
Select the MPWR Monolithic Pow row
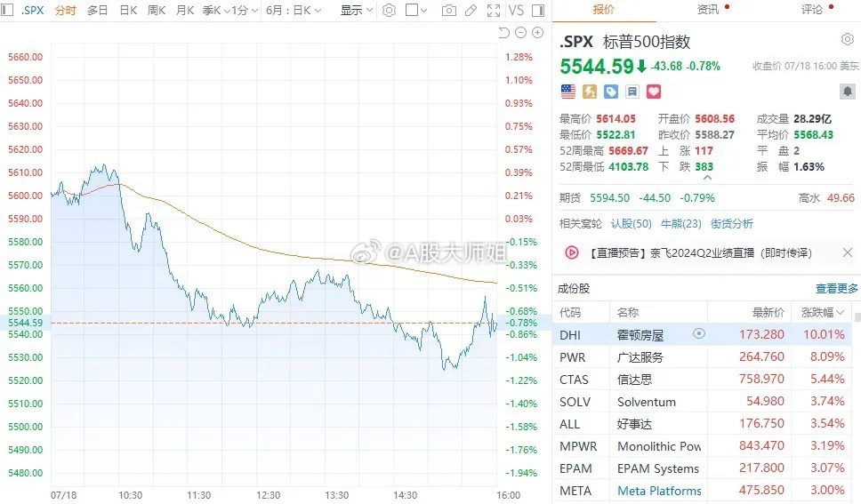702,446
